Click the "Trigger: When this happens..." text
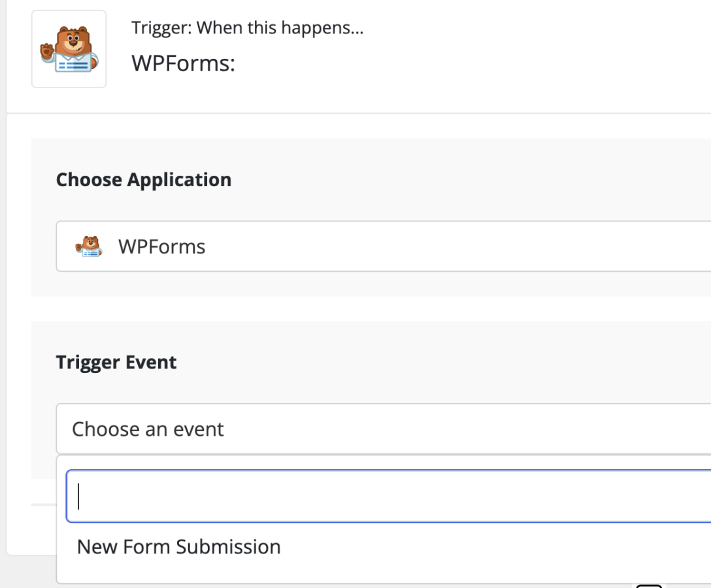Image resolution: width=711 pixels, height=588 pixels. coord(247,28)
